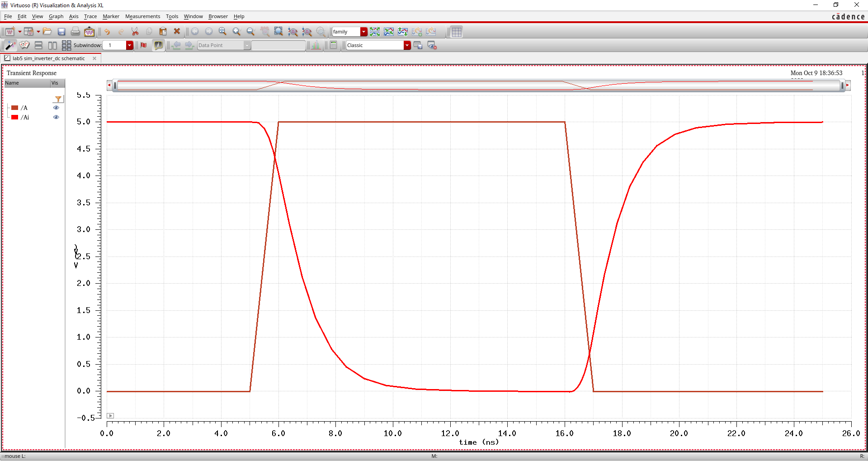Click the Swap Sweep Variable icon
Screen dimensions: 868x461
(x=403, y=32)
